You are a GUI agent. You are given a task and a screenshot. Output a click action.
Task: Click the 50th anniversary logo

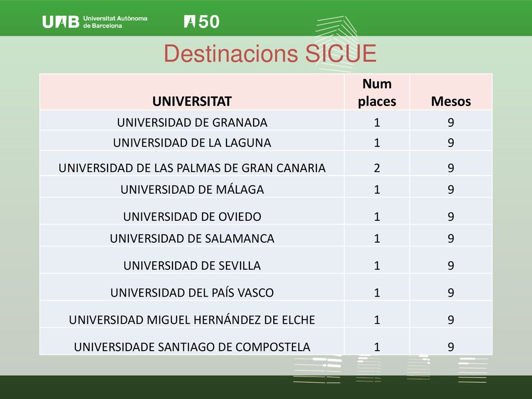202,22
